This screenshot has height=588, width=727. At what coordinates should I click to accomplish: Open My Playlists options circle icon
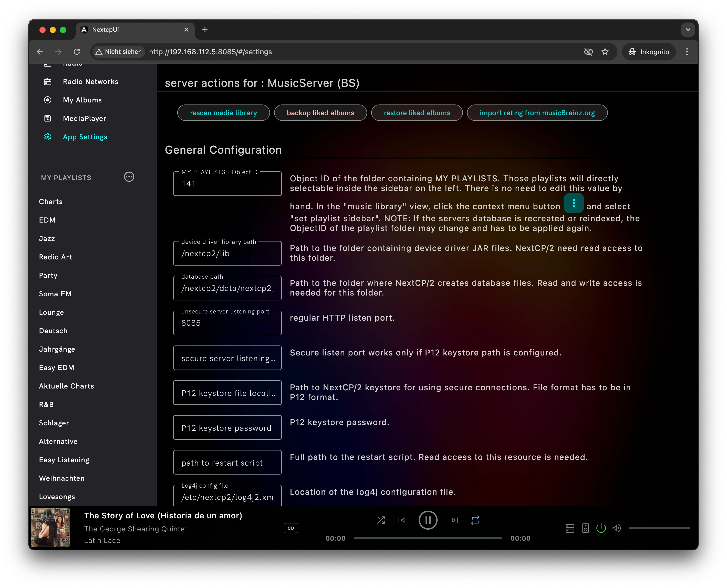[129, 177]
